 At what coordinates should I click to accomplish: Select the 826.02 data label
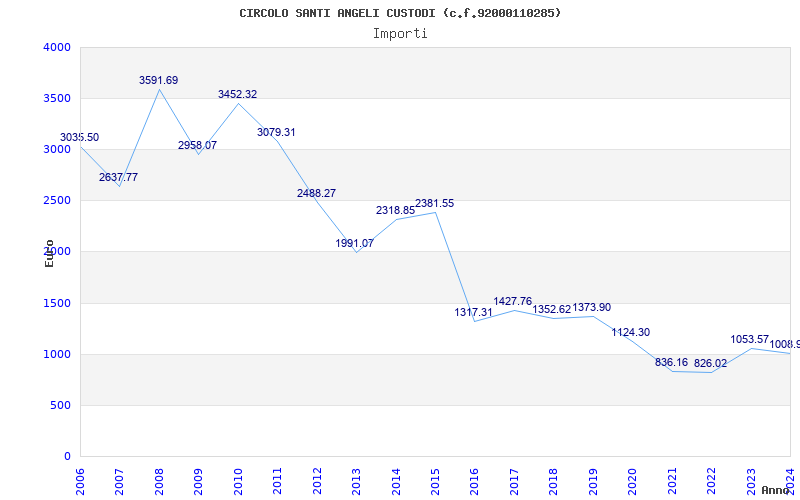coord(710,364)
